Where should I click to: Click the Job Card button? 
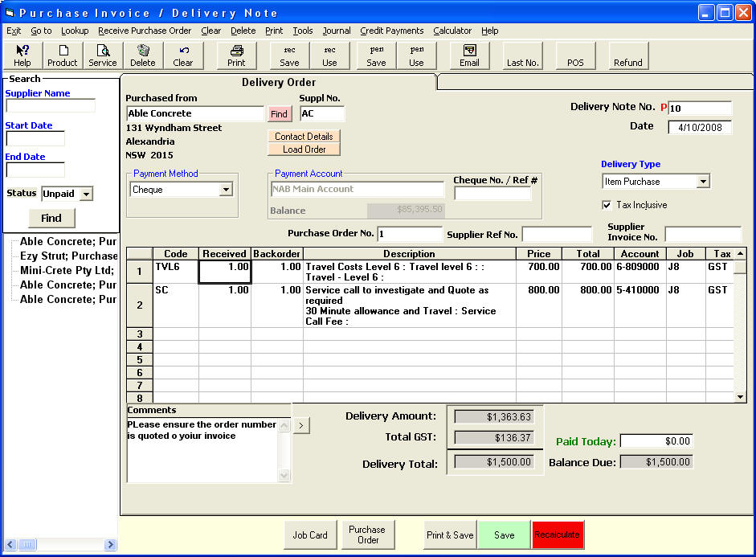(x=310, y=534)
